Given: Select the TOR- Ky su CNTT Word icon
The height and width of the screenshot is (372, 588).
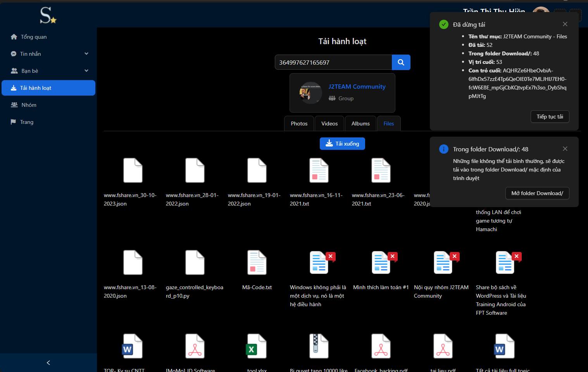Looking at the screenshot, I should [133, 346].
